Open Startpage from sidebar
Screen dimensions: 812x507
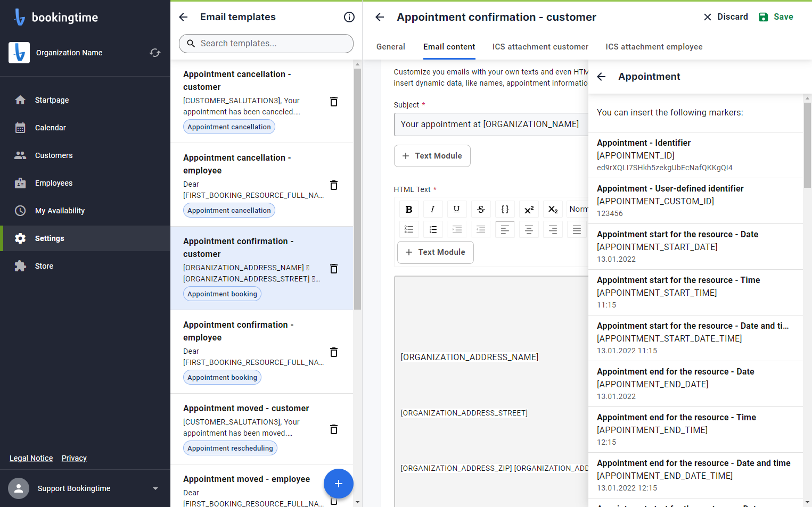click(85, 100)
